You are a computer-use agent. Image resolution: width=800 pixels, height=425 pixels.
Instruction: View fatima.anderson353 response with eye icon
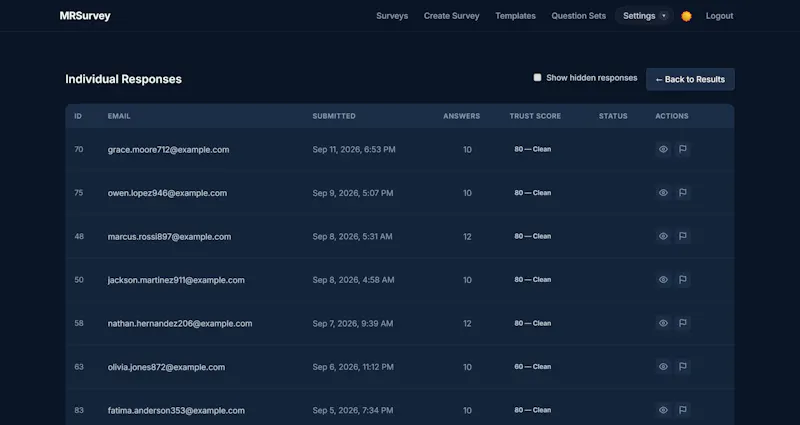(x=663, y=410)
